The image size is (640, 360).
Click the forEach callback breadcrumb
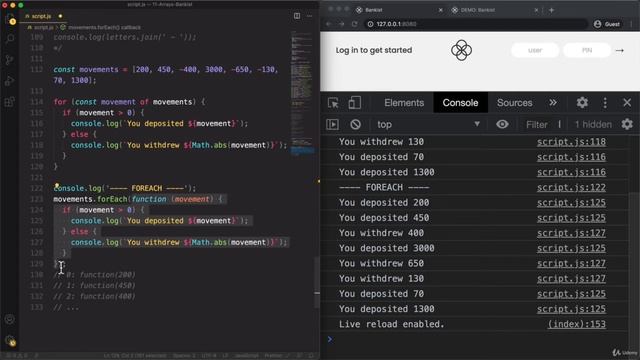(104, 27)
